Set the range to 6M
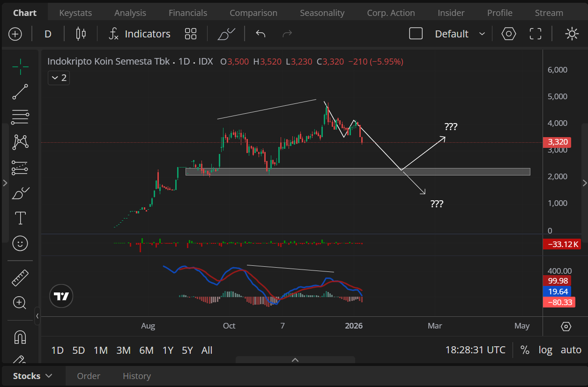The image size is (588, 387). point(146,350)
